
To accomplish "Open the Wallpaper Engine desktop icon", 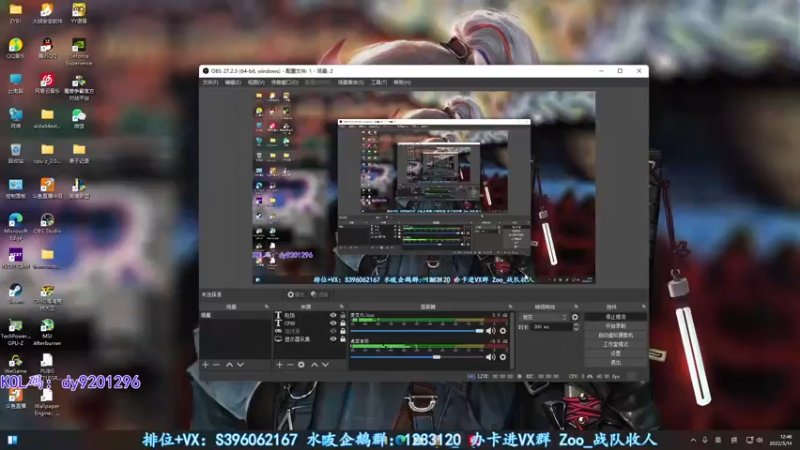I will [x=47, y=402].
